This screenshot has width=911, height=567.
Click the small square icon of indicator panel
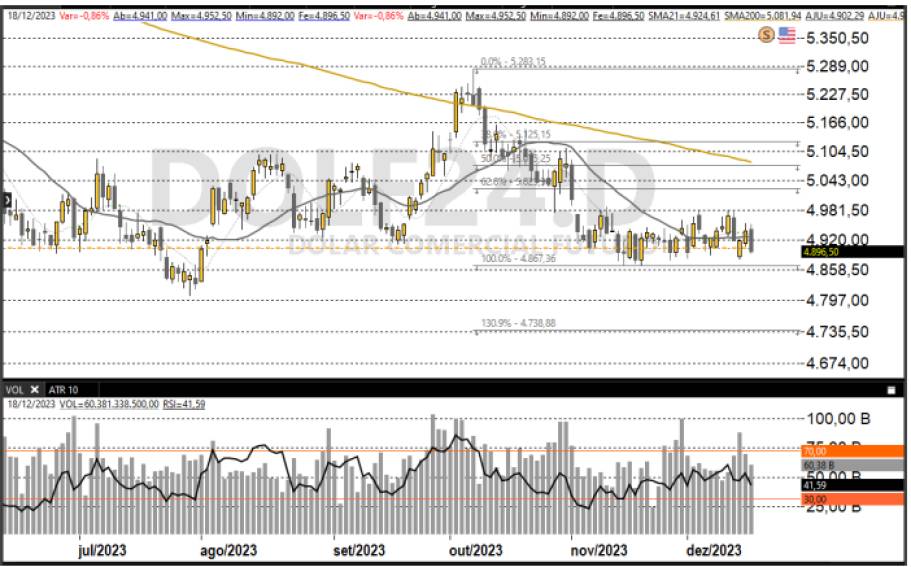point(890,389)
